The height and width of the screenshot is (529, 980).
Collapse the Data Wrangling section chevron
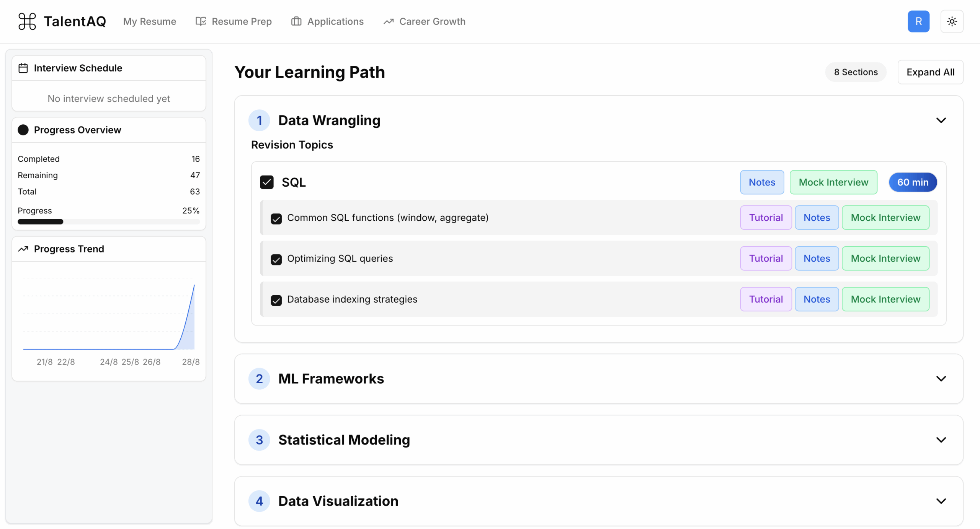(x=941, y=120)
